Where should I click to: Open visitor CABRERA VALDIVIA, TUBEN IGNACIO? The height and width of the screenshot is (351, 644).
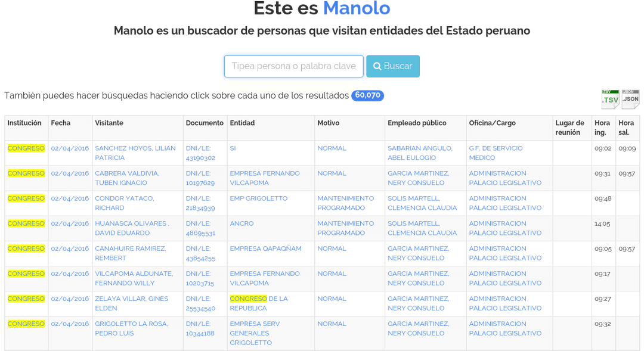coord(127,178)
